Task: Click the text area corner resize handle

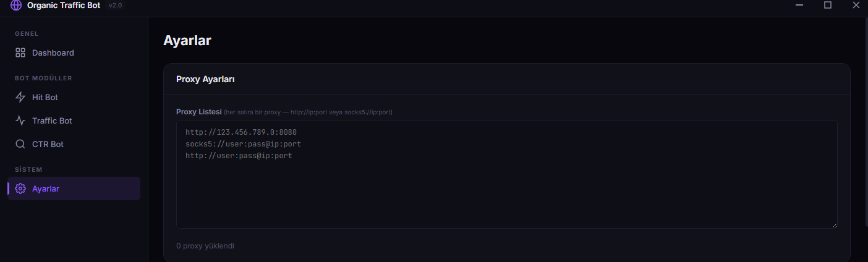Action: (834, 225)
